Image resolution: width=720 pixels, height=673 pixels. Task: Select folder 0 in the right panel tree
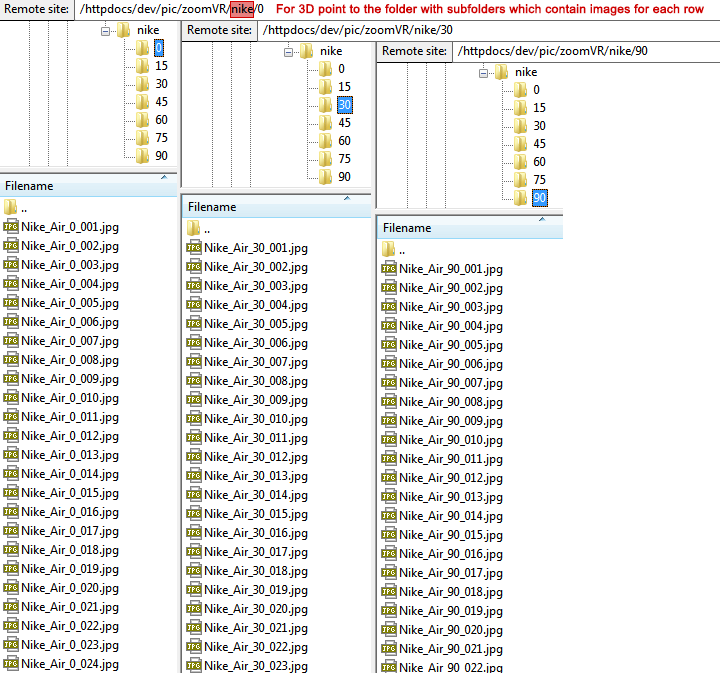[x=536, y=90]
